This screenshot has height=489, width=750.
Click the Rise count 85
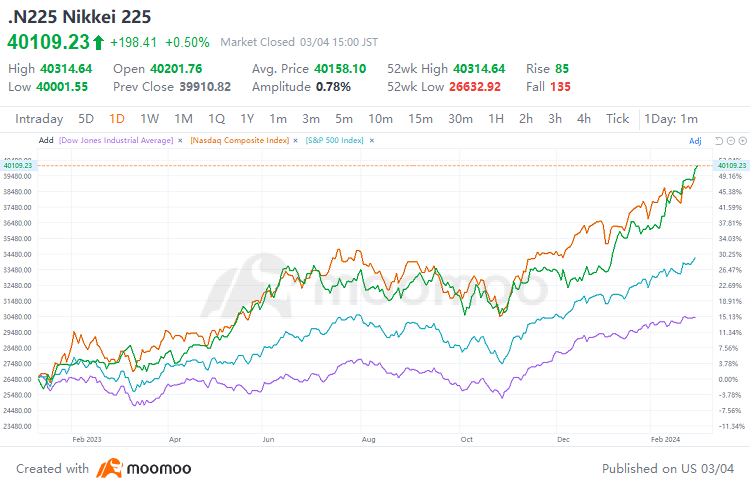pos(562,69)
